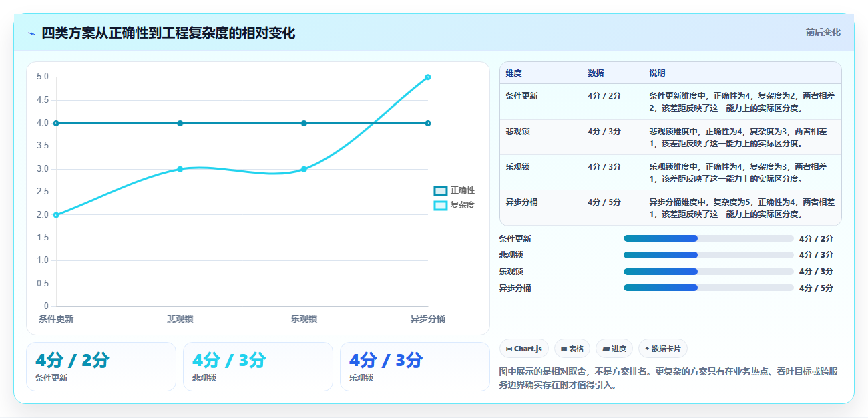Click the 说明 column header
This screenshot has height=418, width=868.
point(657,73)
